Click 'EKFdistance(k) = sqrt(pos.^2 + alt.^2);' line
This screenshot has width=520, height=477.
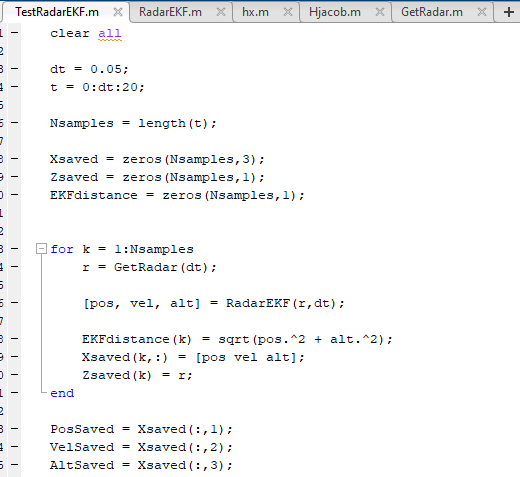click(x=237, y=339)
